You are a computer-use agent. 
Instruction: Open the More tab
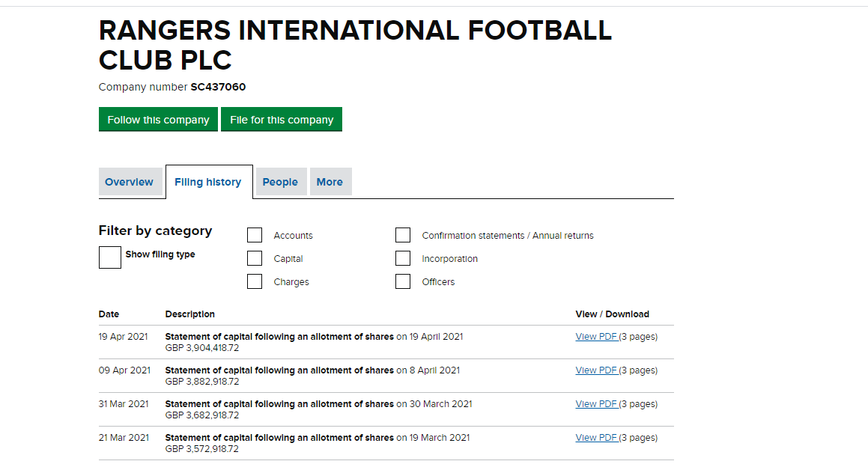coord(330,182)
